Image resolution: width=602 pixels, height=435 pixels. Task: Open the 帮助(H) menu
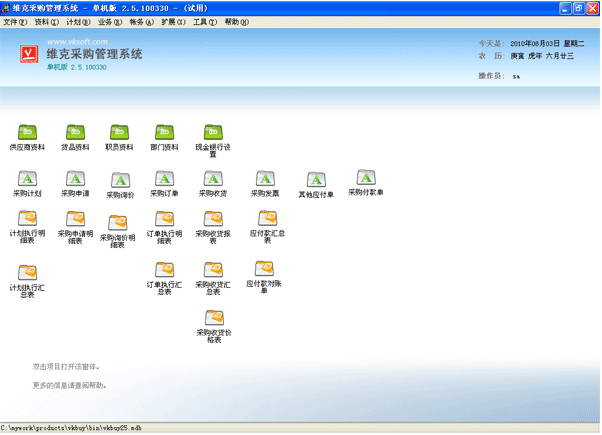click(x=236, y=22)
